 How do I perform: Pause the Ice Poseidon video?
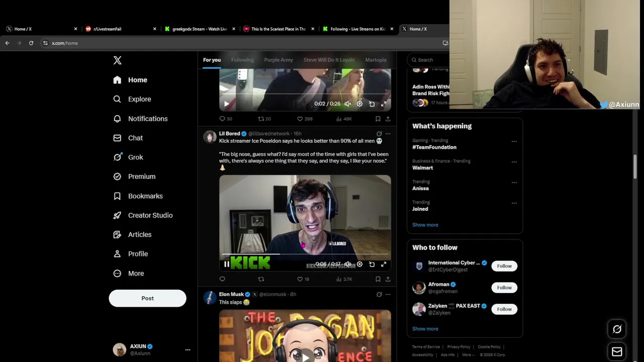226,264
